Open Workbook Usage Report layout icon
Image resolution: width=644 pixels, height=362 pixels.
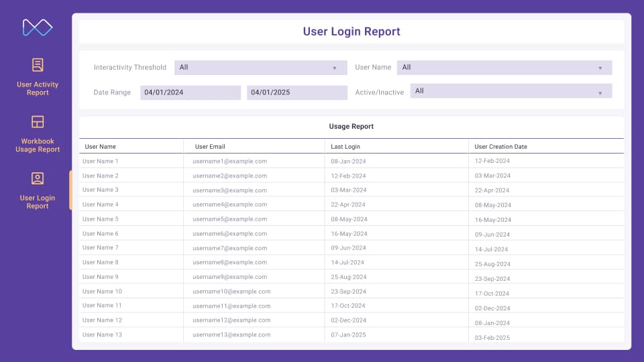(38, 122)
